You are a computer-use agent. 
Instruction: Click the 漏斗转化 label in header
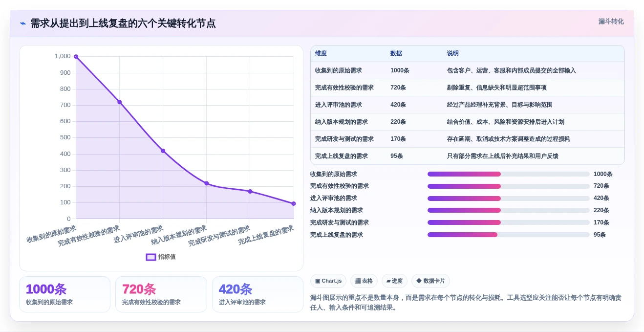(611, 22)
